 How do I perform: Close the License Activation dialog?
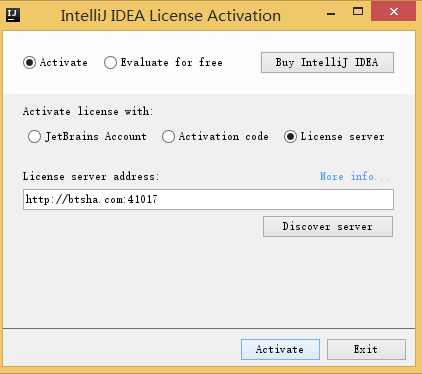coord(394,11)
